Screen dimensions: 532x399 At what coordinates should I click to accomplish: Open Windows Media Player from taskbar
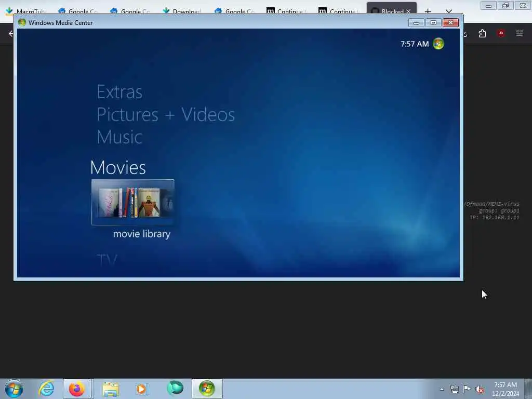[142, 389]
